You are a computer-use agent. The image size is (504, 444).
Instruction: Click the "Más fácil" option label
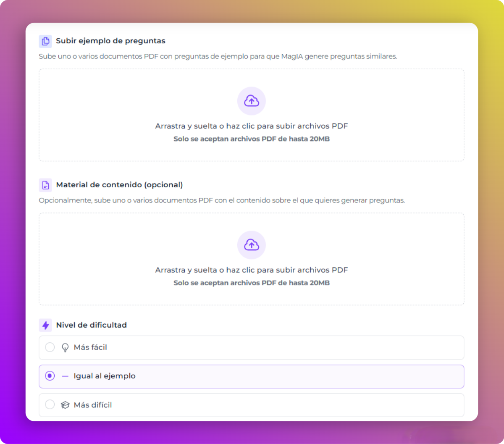(90, 347)
